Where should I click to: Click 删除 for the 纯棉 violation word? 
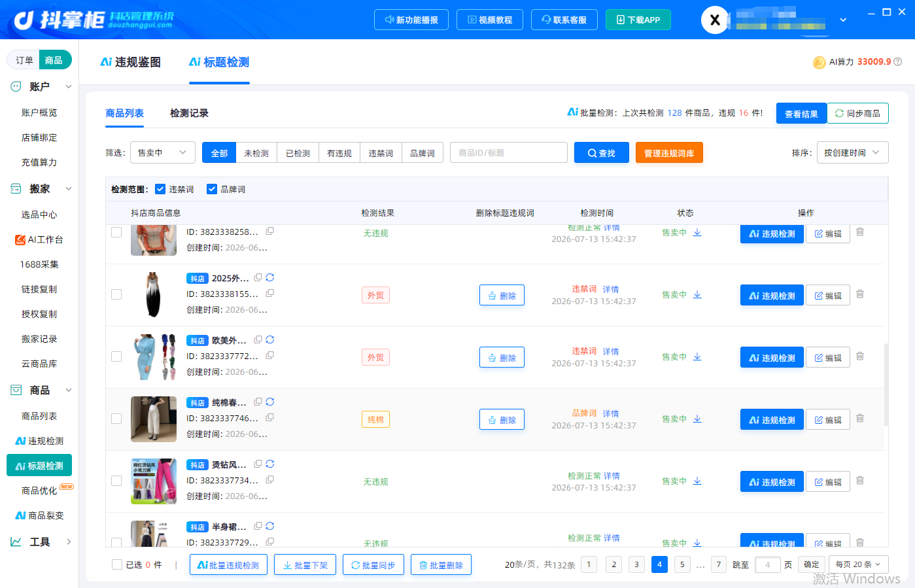coord(502,419)
